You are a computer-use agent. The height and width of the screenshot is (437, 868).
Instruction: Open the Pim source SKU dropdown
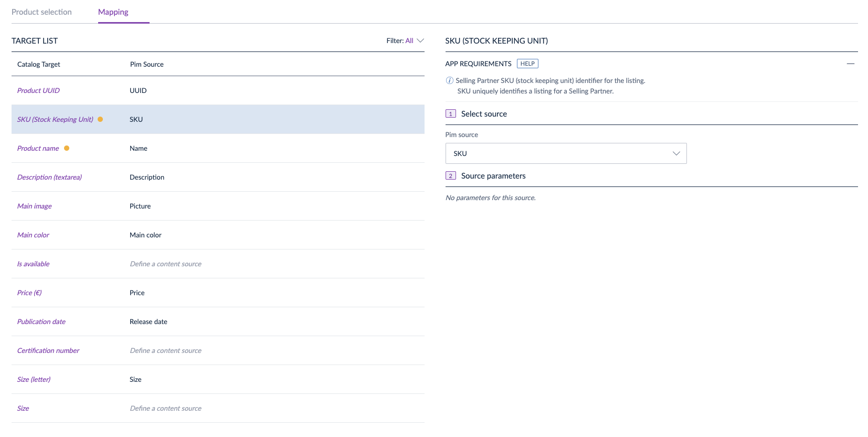566,153
